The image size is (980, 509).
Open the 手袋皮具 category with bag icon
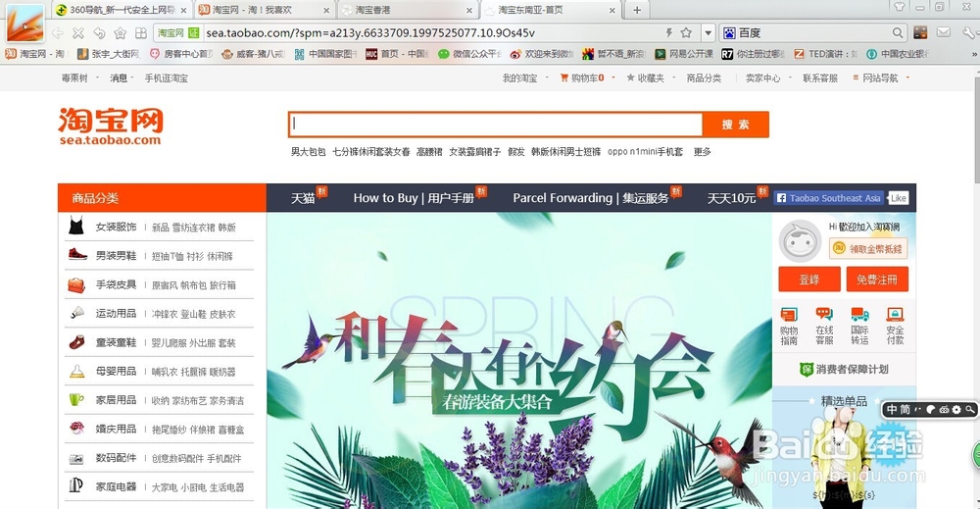(116, 284)
